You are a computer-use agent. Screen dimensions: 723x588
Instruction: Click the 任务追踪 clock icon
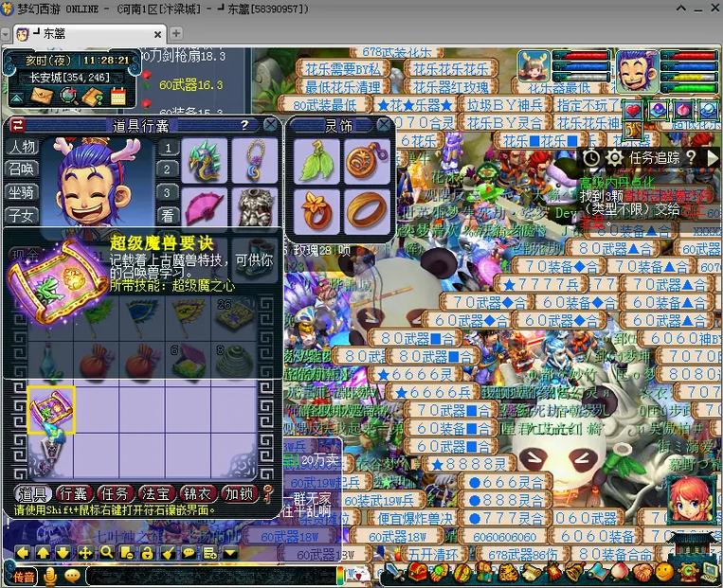coord(591,158)
